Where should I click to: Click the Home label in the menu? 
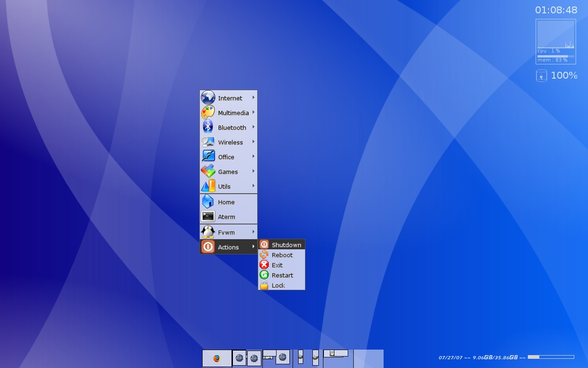(226, 202)
